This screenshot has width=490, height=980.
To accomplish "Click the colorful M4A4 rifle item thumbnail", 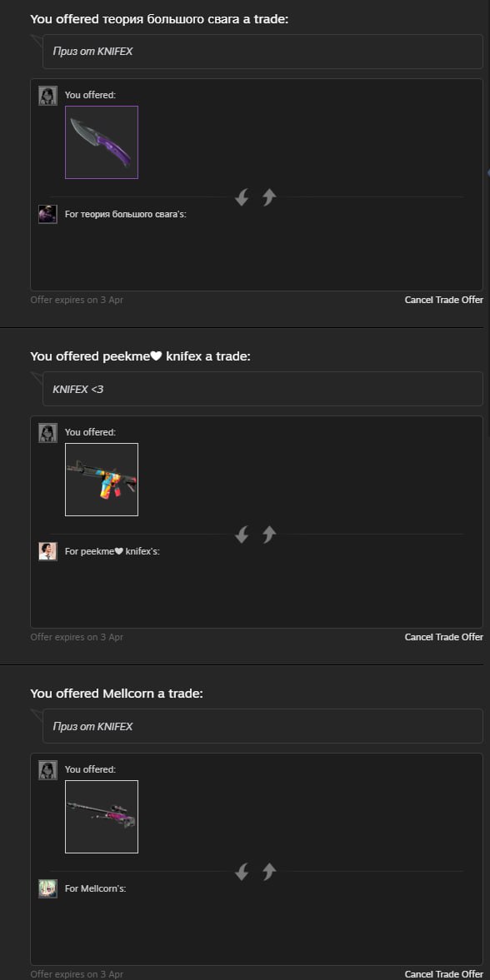I will (x=102, y=480).
